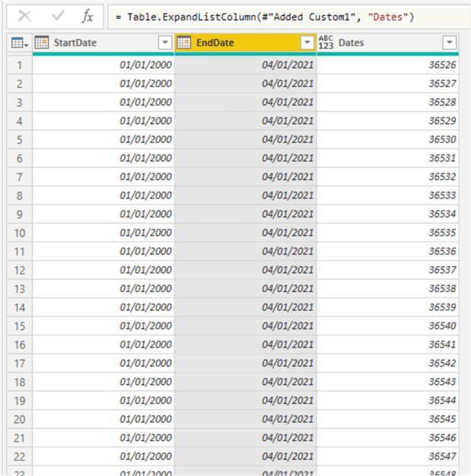Image resolution: width=471 pixels, height=476 pixels.
Task: Click Dates cell with value 36547
Action: (x=388, y=456)
